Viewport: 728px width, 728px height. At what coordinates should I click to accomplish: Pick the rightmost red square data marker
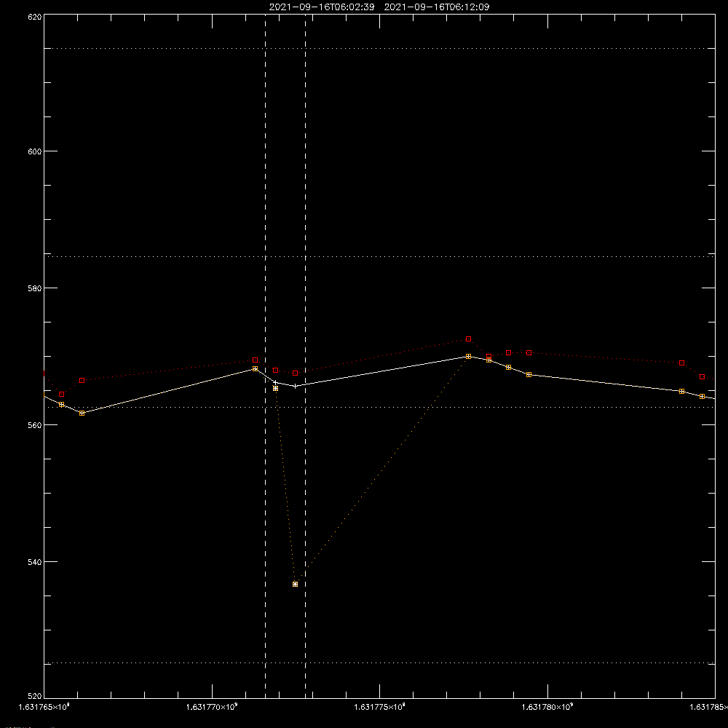click(x=702, y=376)
